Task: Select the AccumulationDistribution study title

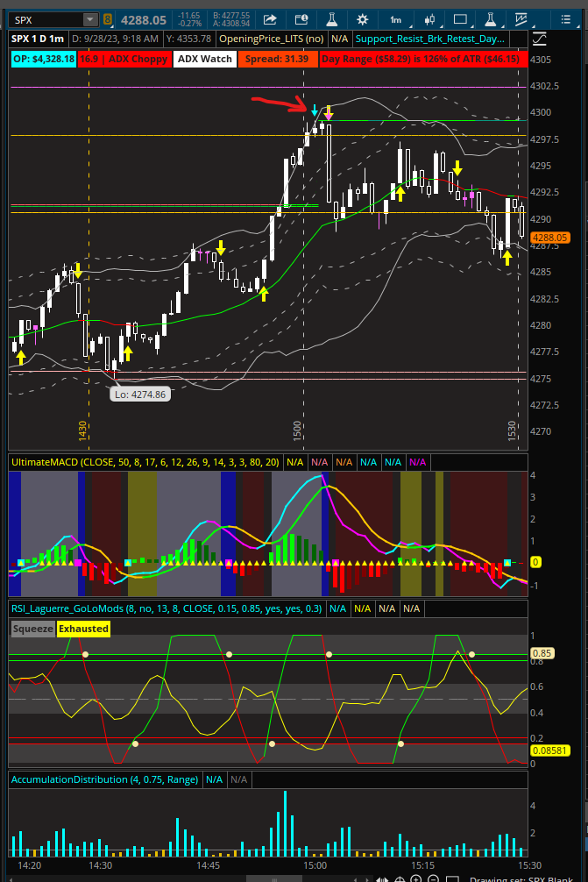Action: point(105,779)
